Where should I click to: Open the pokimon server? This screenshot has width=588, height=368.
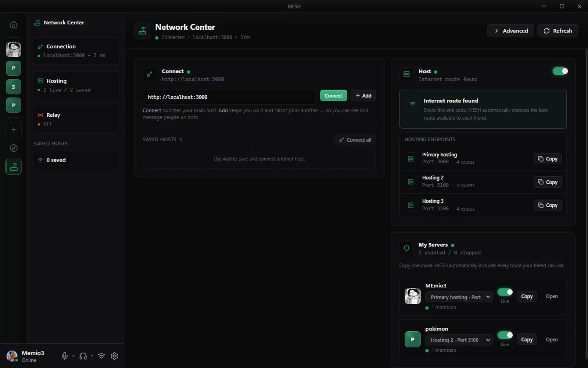(x=552, y=340)
